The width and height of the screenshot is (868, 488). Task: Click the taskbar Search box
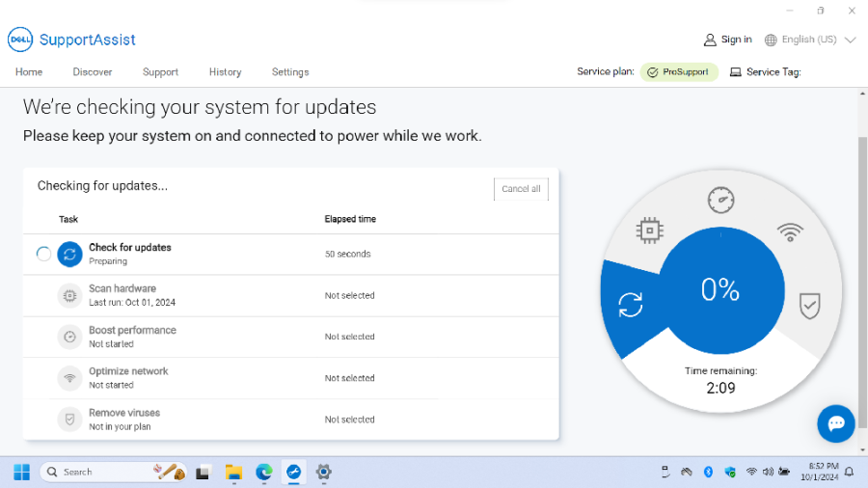pos(114,472)
